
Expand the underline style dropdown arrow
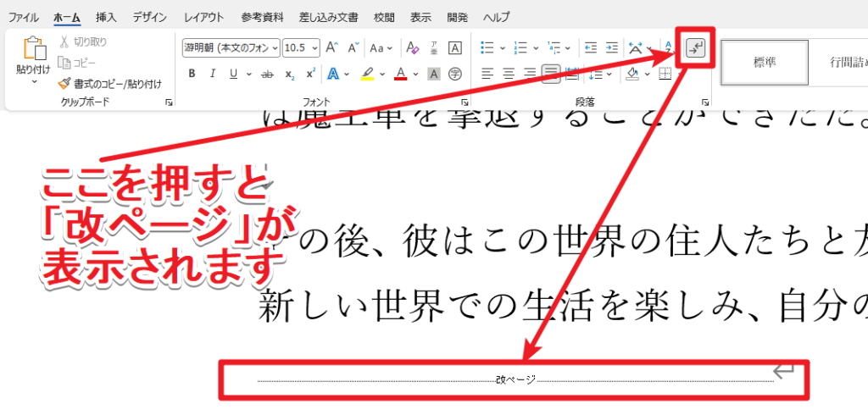point(249,74)
